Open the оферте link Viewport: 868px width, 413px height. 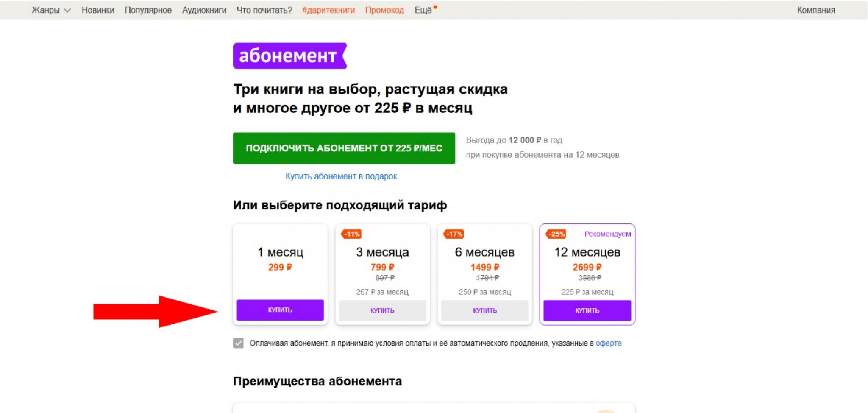point(608,343)
